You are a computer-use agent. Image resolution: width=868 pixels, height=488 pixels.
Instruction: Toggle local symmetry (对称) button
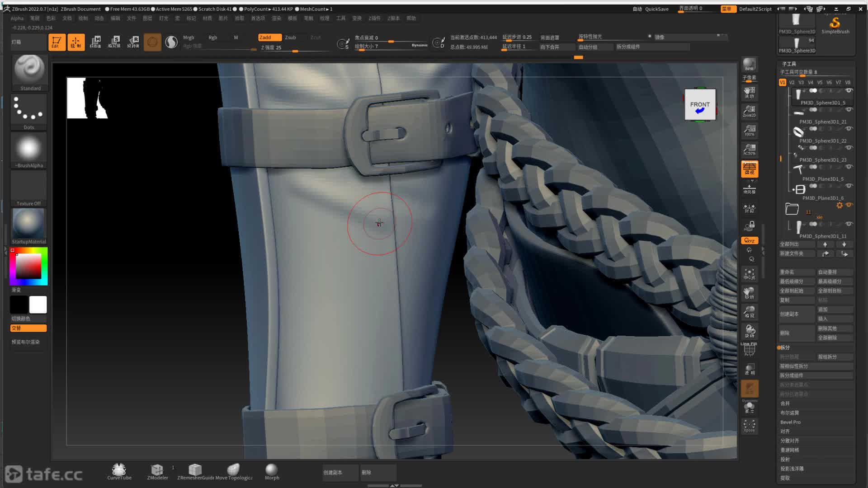pyautogui.click(x=750, y=208)
